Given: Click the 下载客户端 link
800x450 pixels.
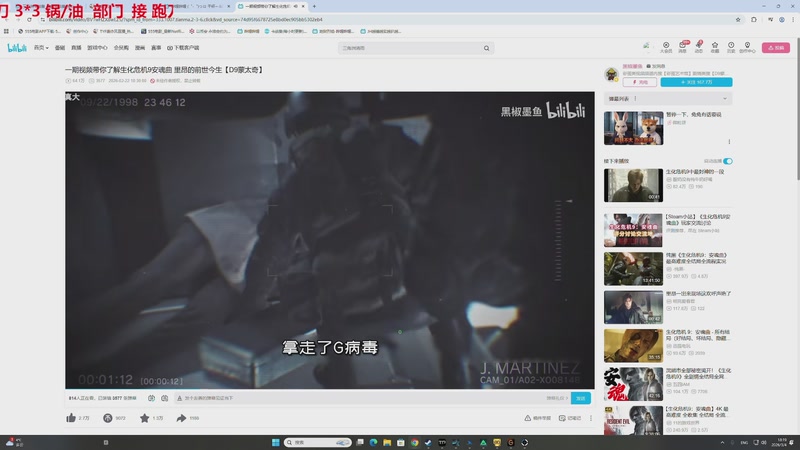Looking at the screenshot, I should (183, 48).
